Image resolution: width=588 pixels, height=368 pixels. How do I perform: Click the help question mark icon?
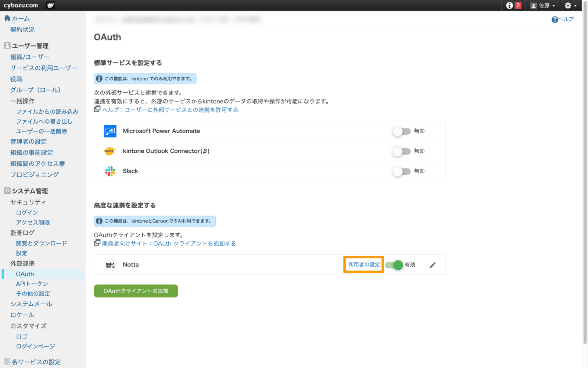click(555, 20)
